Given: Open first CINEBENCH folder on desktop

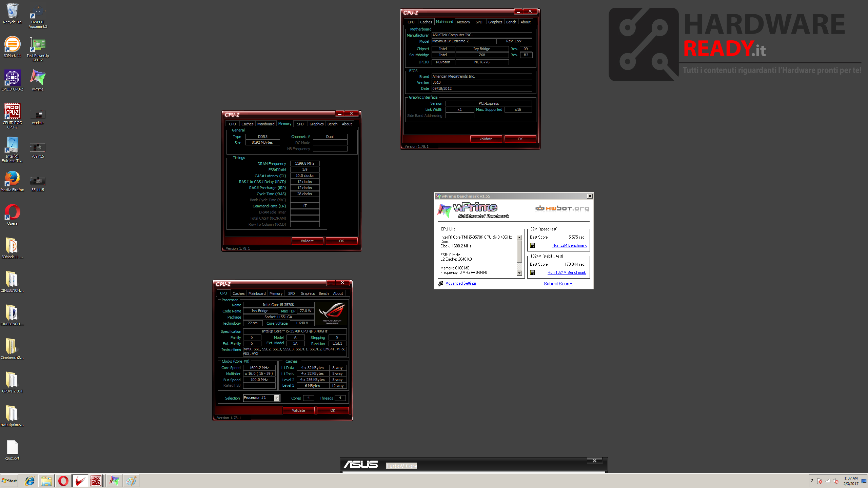Looking at the screenshot, I should (12, 282).
